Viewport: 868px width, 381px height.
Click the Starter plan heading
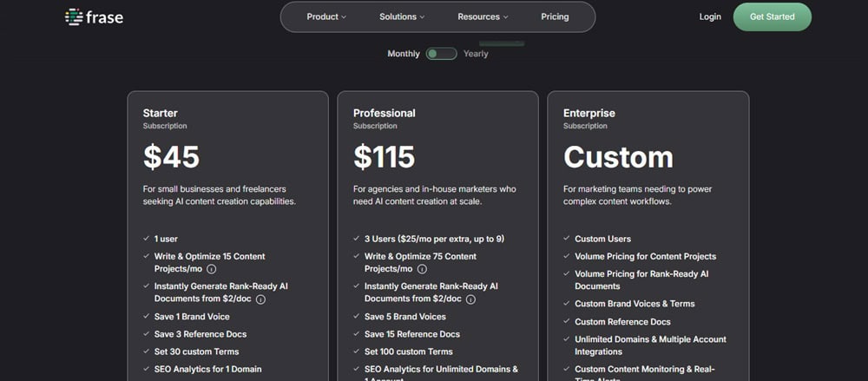pyautogui.click(x=160, y=113)
